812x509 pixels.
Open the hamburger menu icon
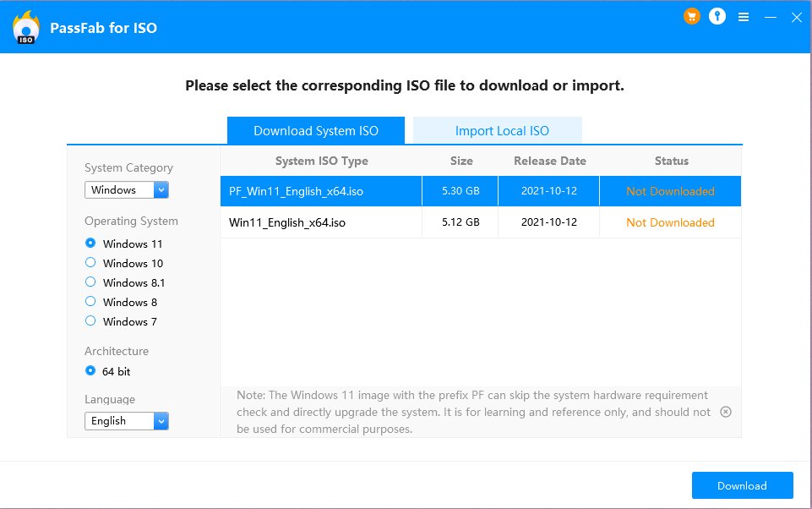[x=744, y=16]
